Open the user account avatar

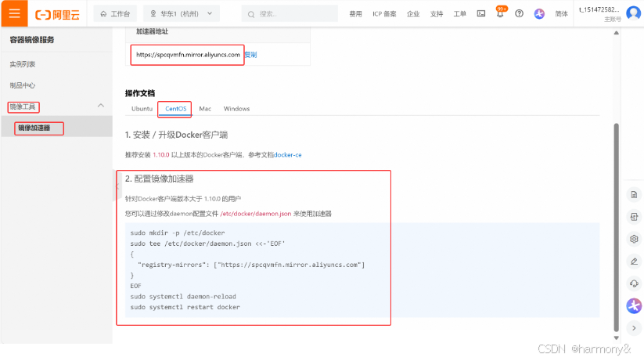(633, 13)
